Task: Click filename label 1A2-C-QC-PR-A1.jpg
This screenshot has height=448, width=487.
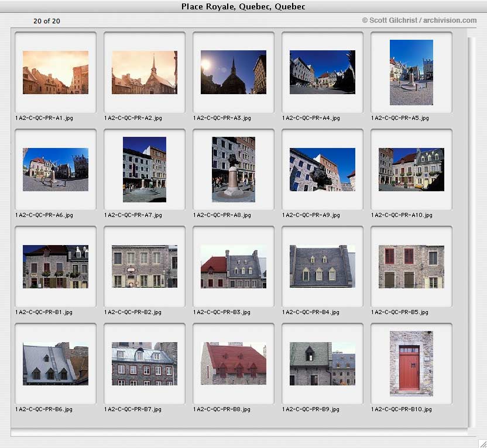Action: coord(44,118)
